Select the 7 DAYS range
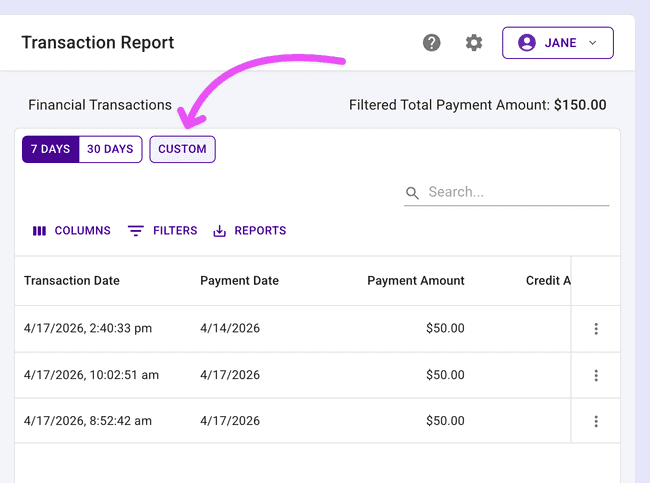 click(51, 149)
